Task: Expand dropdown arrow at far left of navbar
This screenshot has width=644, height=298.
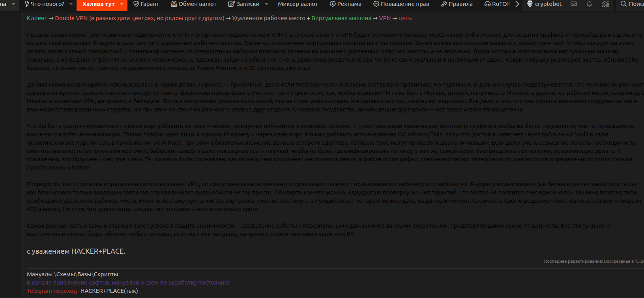Action: tap(13, 4)
